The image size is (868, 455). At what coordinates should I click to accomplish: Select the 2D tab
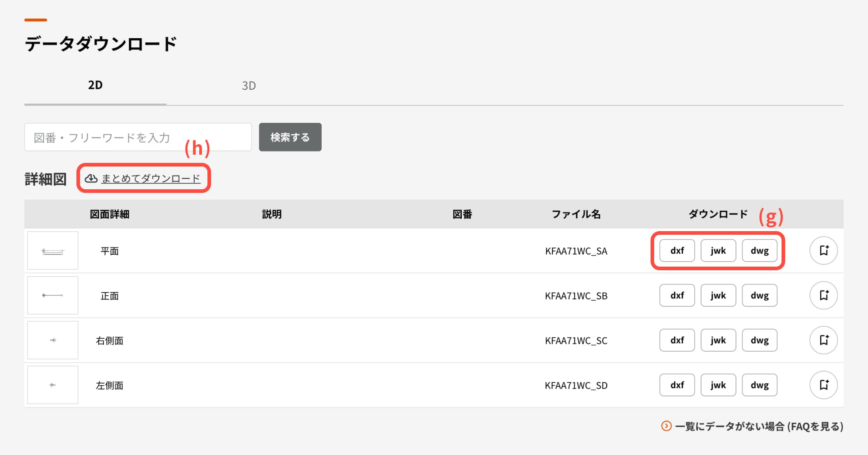[x=95, y=86]
